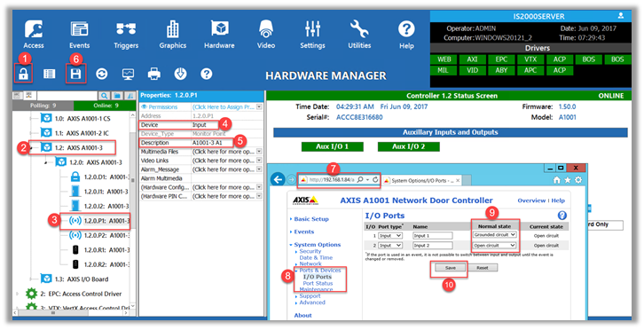Click the user profile icon near IS2000SERVER
This screenshot has width=644, height=330.
tap(621, 16)
